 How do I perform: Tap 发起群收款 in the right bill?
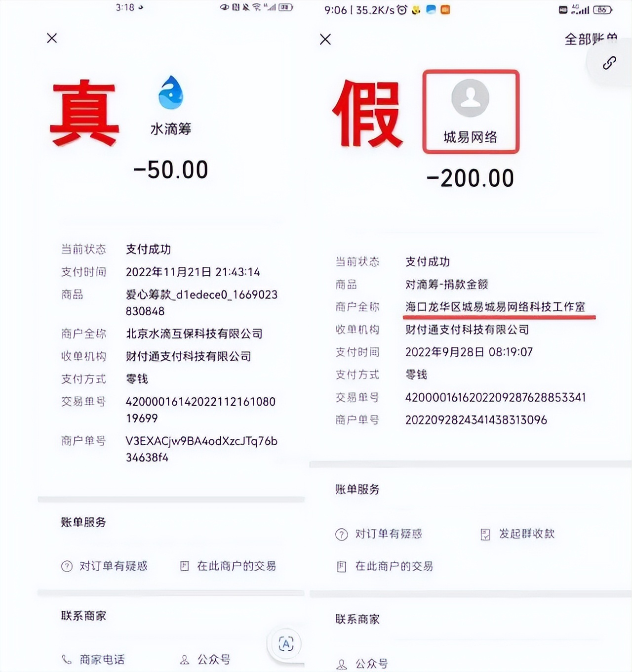pyautogui.click(x=517, y=534)
